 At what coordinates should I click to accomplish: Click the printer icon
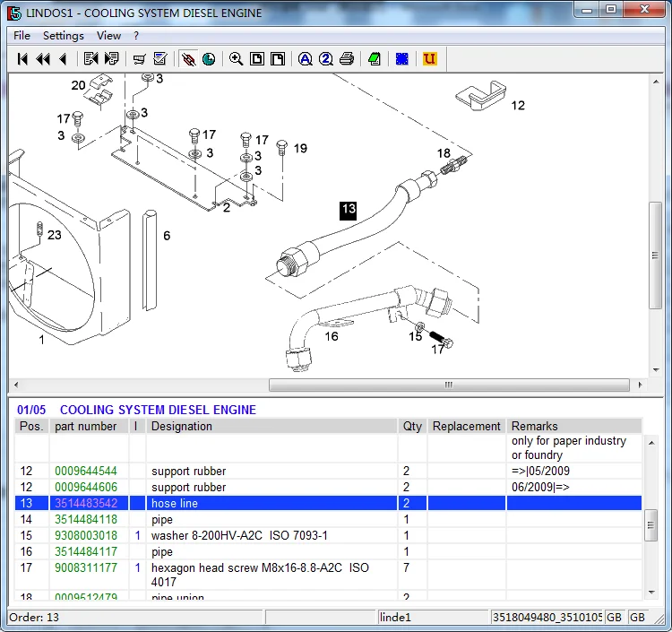click(x=347, y=59)
